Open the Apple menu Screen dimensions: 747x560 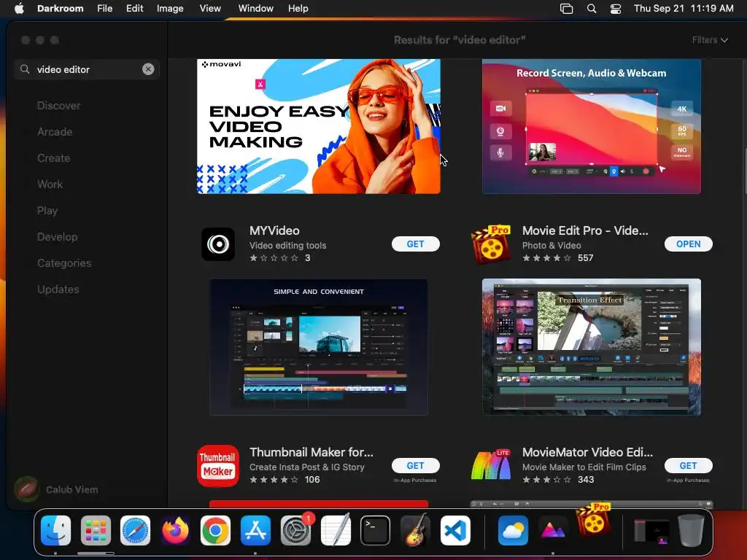pos(19,9)
